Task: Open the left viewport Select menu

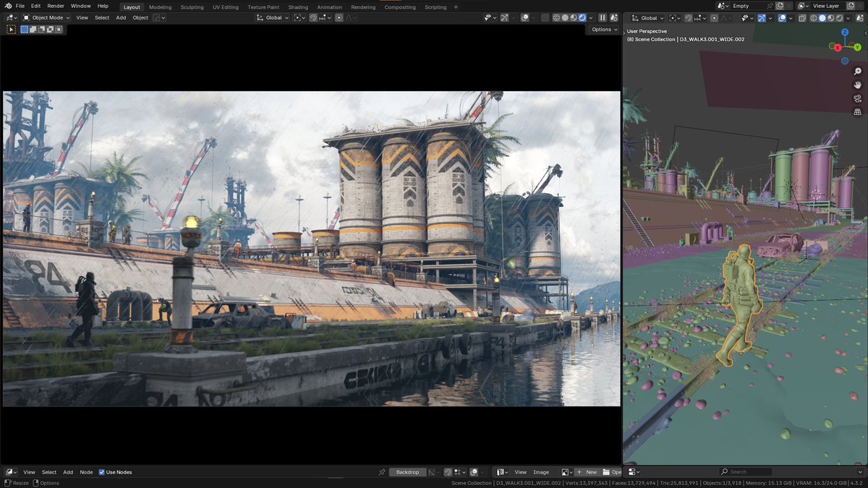Action: pyautogui.click(x=102, y=17)
